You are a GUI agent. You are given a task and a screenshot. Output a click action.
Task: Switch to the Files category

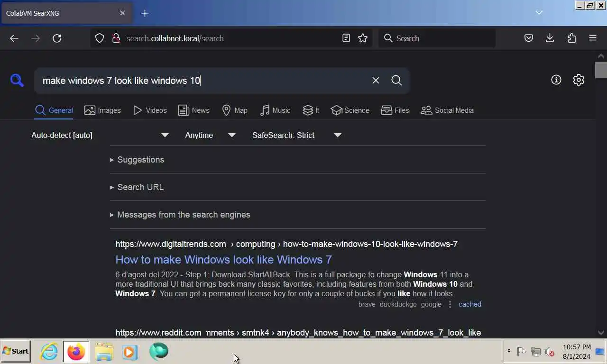[x=395, y=110]
